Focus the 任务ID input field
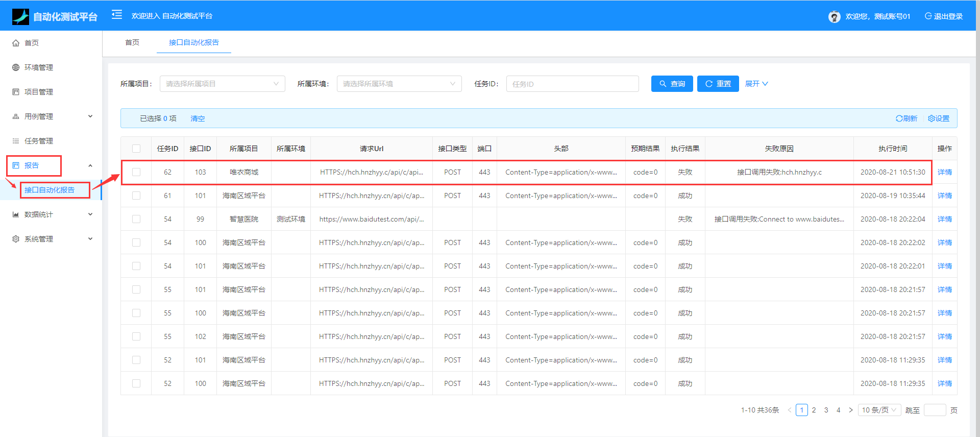The height and width of the screenshot is (437, 980). [573, 84]
